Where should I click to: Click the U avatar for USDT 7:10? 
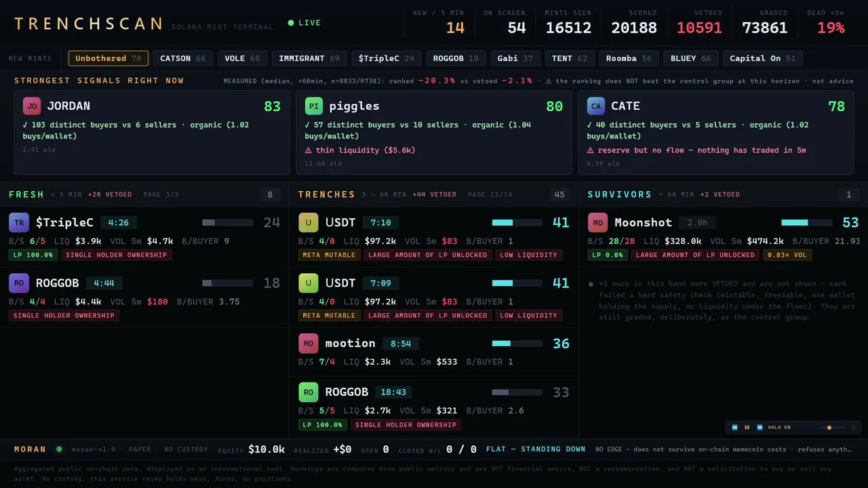(309, 222)
